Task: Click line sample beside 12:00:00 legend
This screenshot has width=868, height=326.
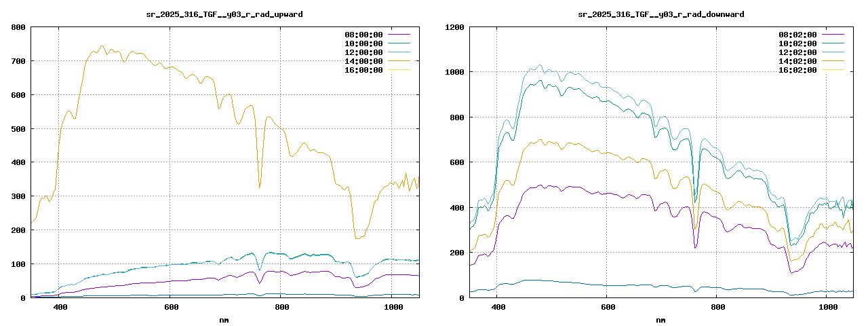Action: point(399,52)
